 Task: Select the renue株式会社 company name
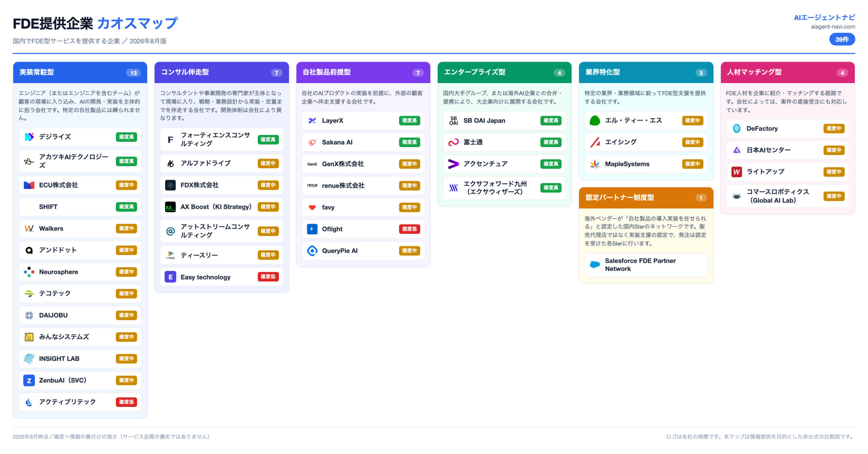click(343, 186)
